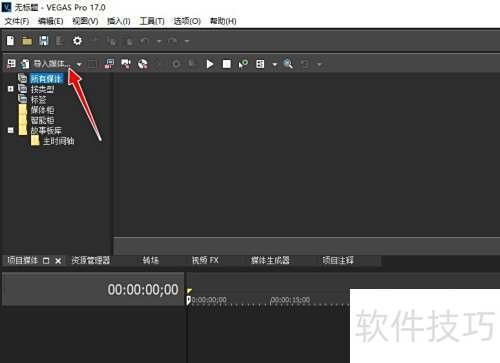500x363 pixels.
Task: Open the views dropdown arrow
Action: click(x=275, y=64)
